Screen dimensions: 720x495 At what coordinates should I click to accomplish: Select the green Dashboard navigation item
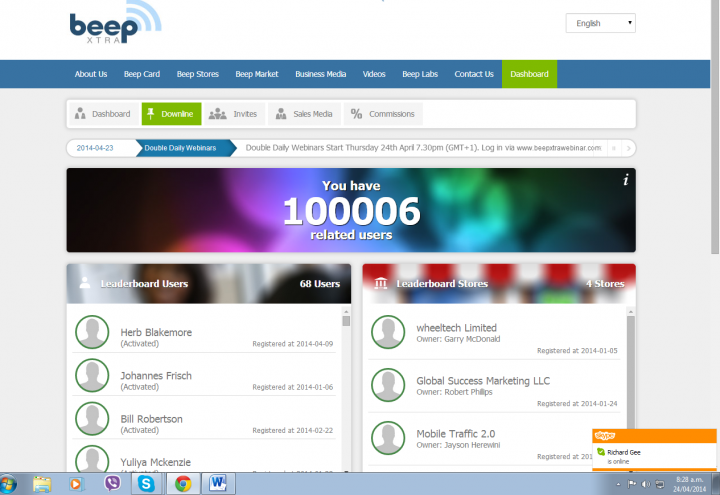click(529, 74)
